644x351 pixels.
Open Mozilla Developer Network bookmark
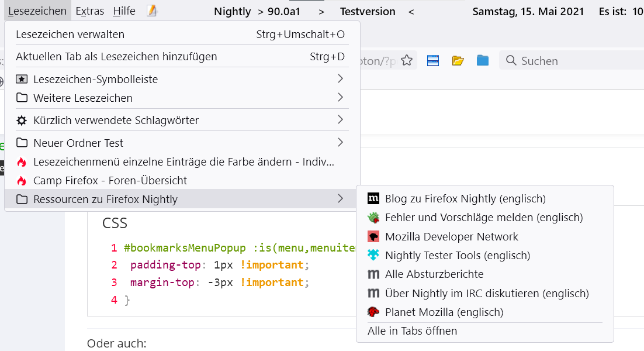451,237
